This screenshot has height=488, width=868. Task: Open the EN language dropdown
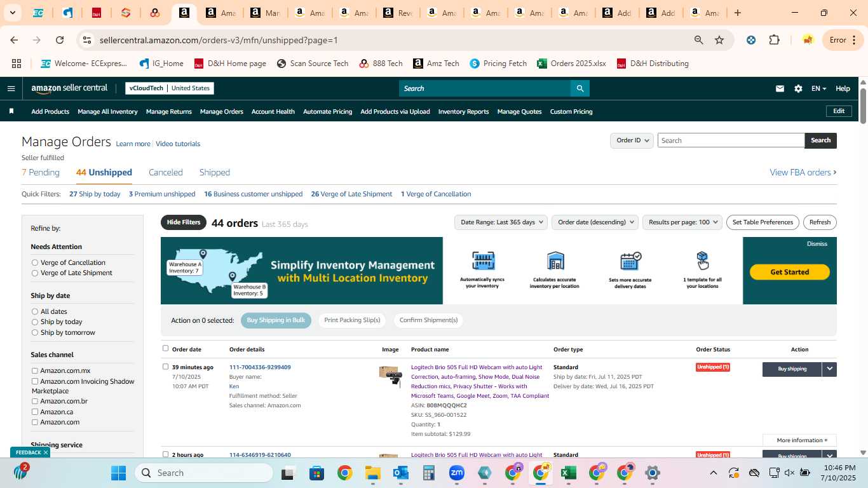(818, 88)
